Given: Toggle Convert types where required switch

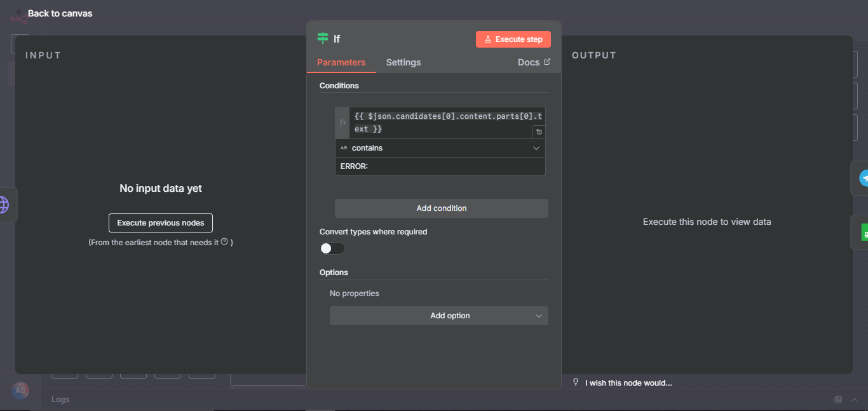Looking at the screenshot, I should [332, 248].
